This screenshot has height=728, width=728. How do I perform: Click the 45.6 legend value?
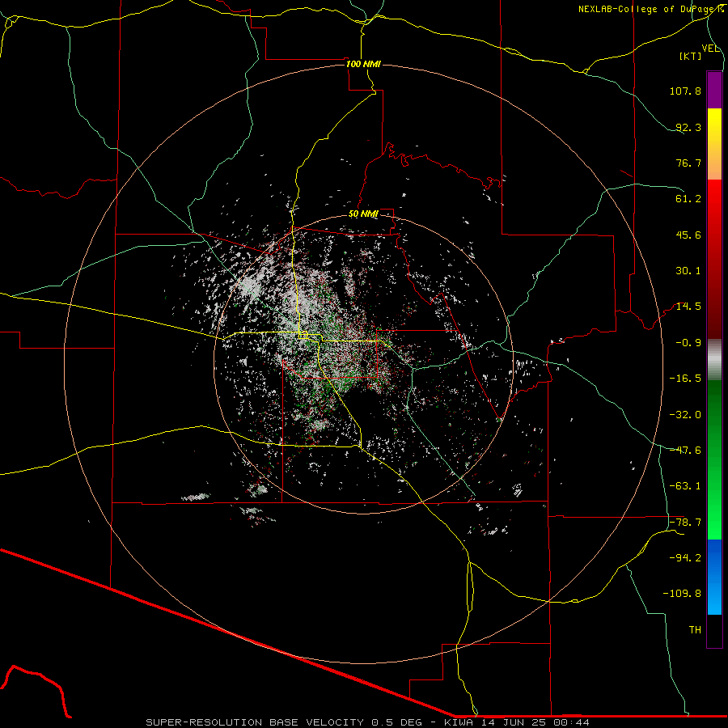click(x=688, y=235)
